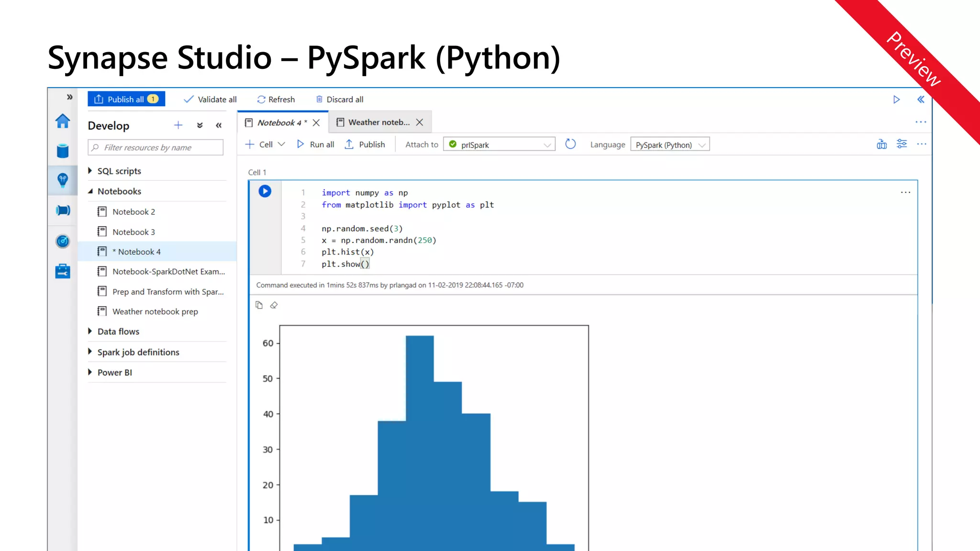The image size is (980, 551).
Task: Copy the cell output
Action: 259,305
